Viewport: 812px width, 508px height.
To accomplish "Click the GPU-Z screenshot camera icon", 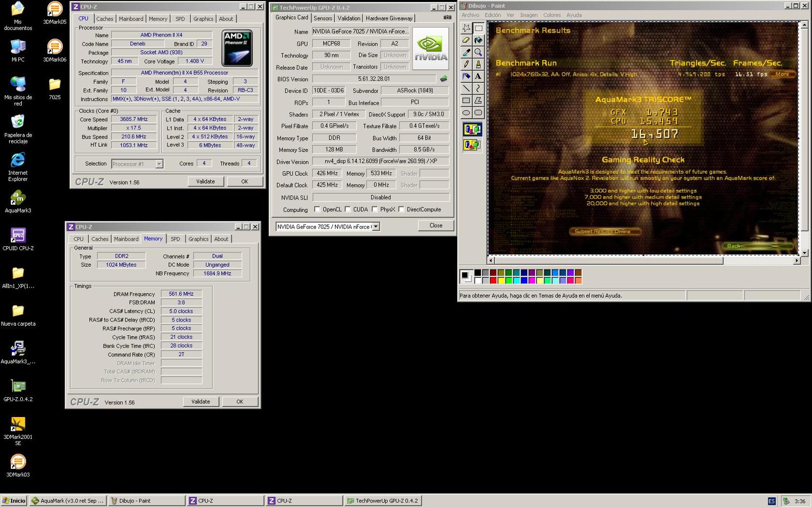I will pyautogui.click(x=447, y=17).
